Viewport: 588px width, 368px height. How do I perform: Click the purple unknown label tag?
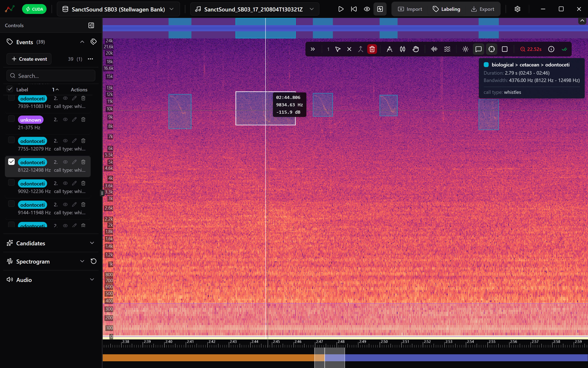pyautogui.click(x=31, y=120)
